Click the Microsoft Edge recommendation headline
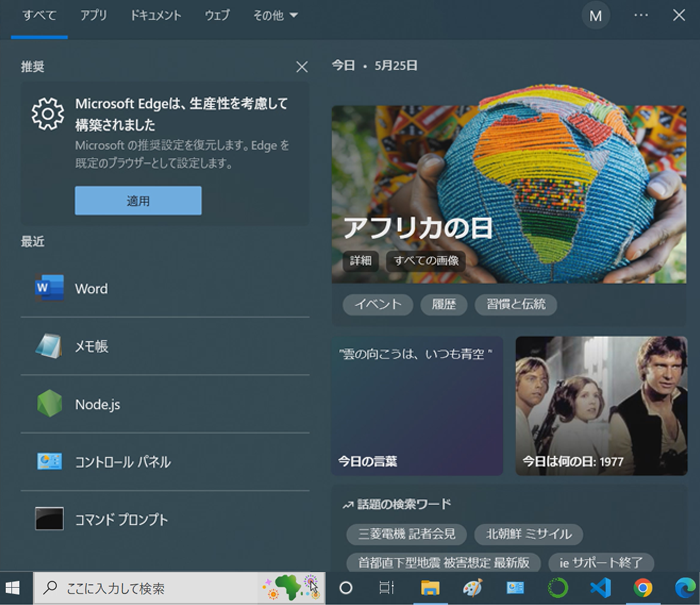 [x=181, y=114]
